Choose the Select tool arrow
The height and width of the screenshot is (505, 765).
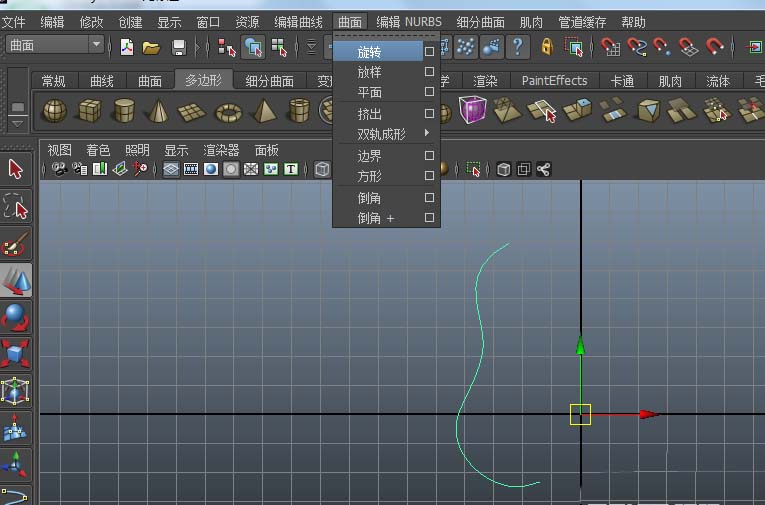coord(16,169)
